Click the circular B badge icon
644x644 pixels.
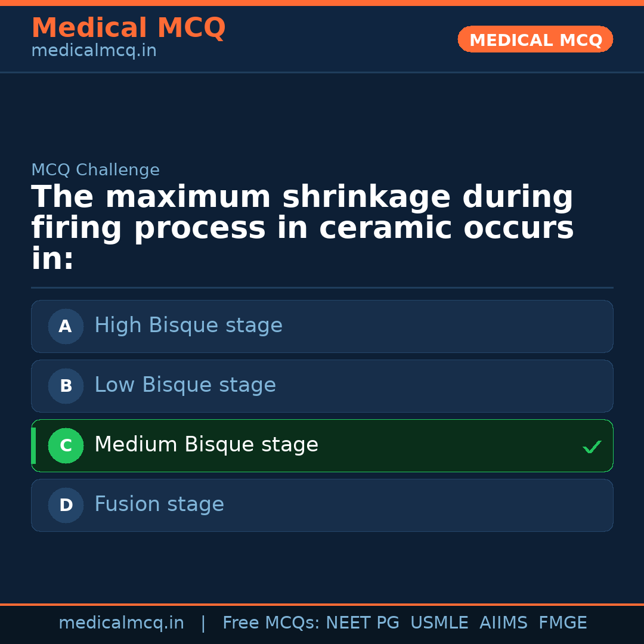coord(66,386)
